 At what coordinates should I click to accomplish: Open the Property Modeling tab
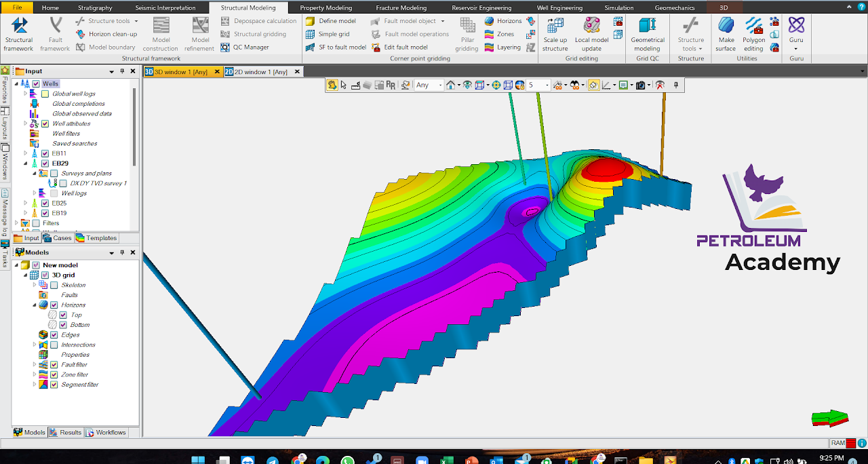(325, 7)
